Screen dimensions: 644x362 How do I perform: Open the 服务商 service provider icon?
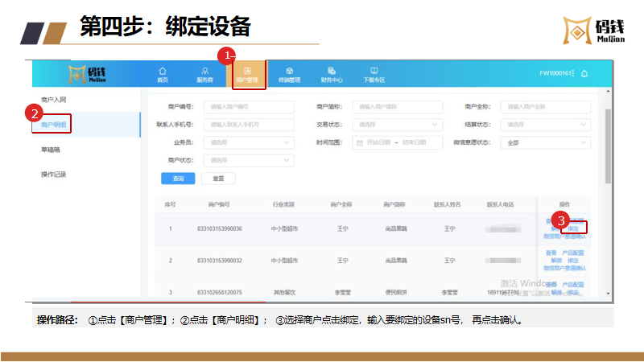pos(204,75)
